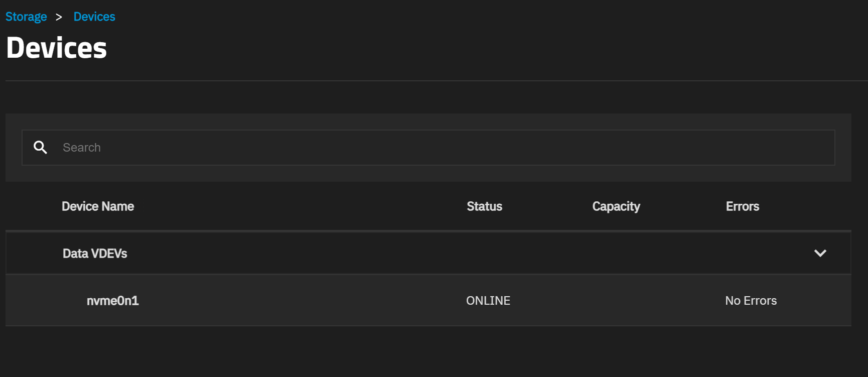Click the Search placeholder text
This screenshot has height=377, width=868.
[82, 148]
